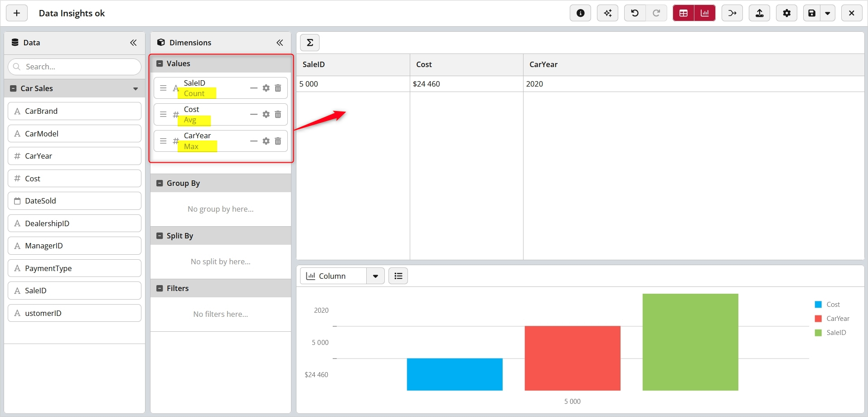Click the sigma totals button above the table

(x=310, y=43)
